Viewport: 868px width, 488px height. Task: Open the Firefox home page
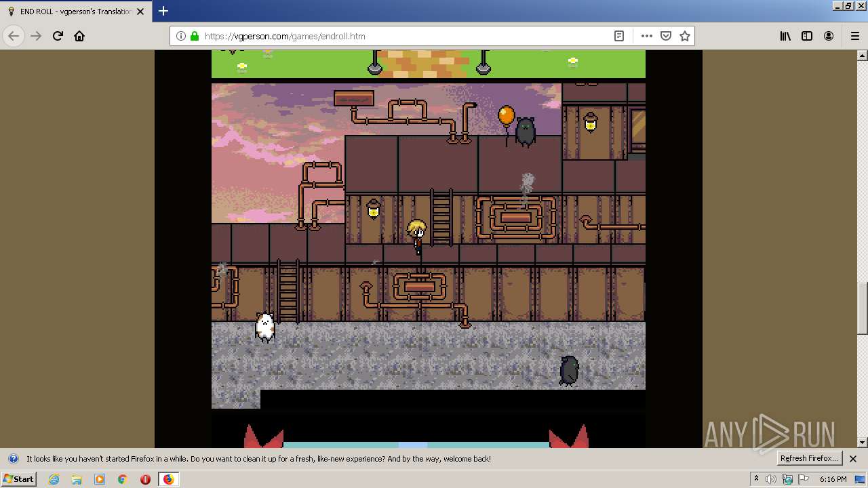tap(79, 36)
